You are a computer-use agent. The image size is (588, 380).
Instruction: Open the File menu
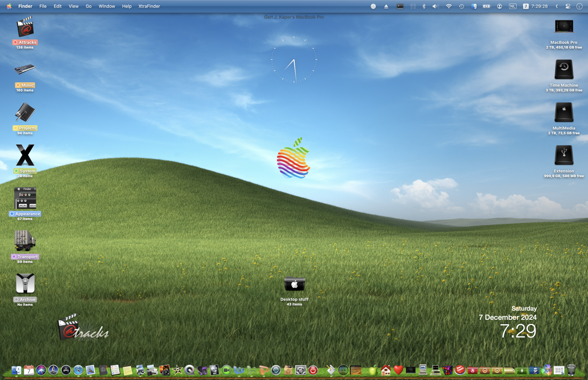pos(43,6)
